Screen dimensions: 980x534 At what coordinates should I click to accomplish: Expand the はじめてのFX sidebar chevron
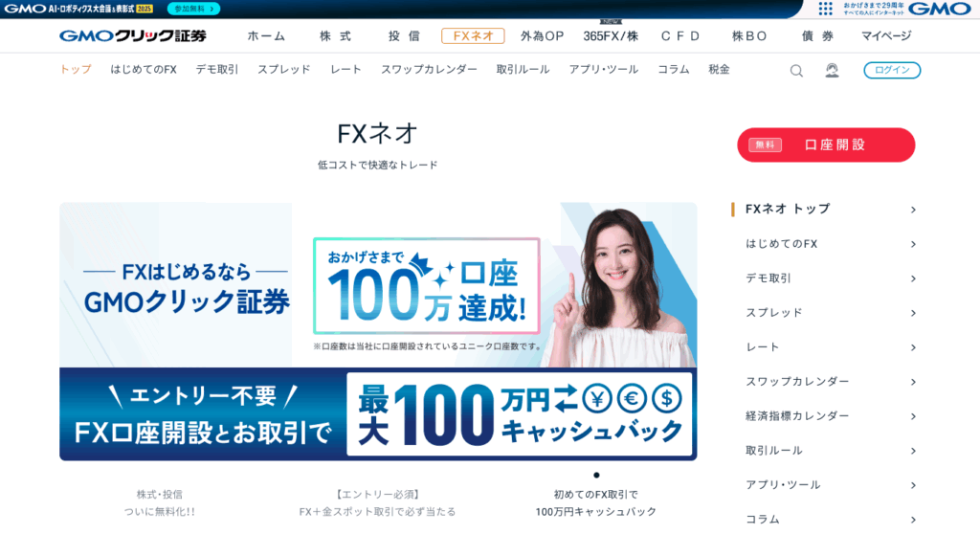(913, 244)
